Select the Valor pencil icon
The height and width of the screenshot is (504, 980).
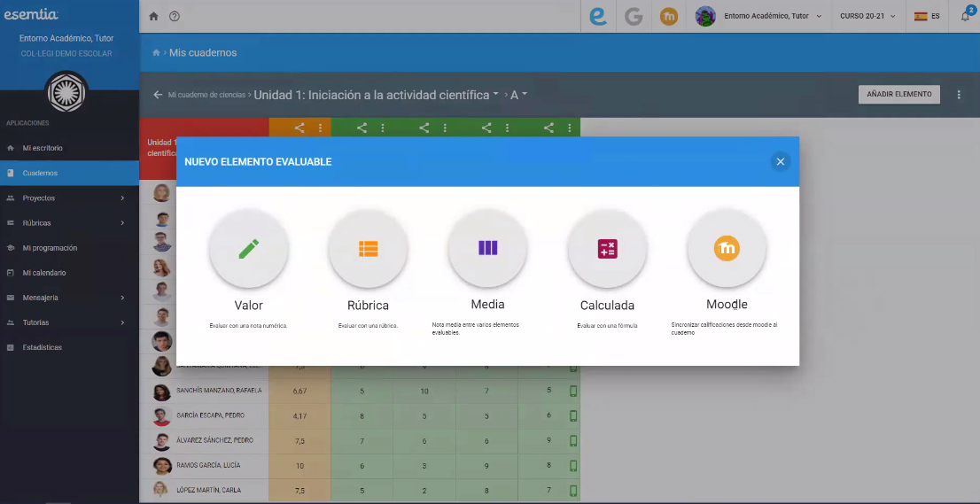248,249
